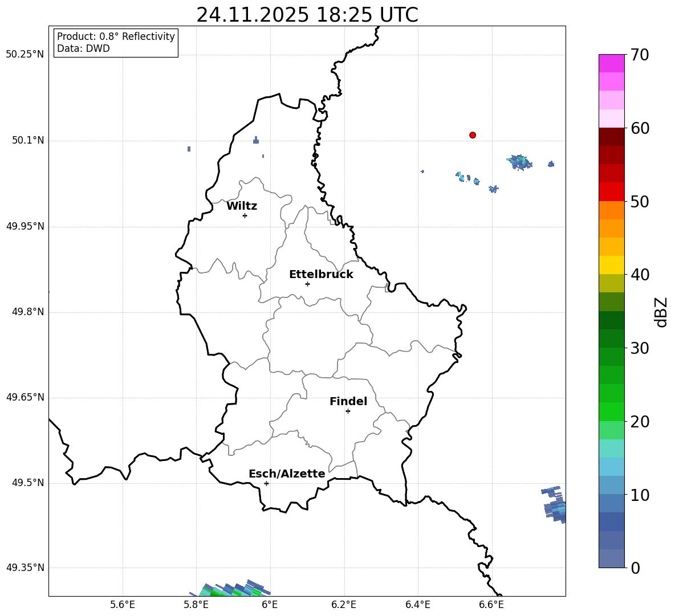This screenshot has height=616, width=675.
Task: Click the title 24.11.2025 18:25 UTC
Action: point(307,15)
